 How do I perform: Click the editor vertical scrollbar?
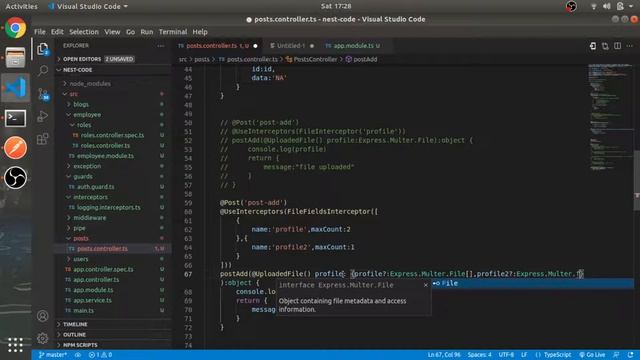point(637,180)
